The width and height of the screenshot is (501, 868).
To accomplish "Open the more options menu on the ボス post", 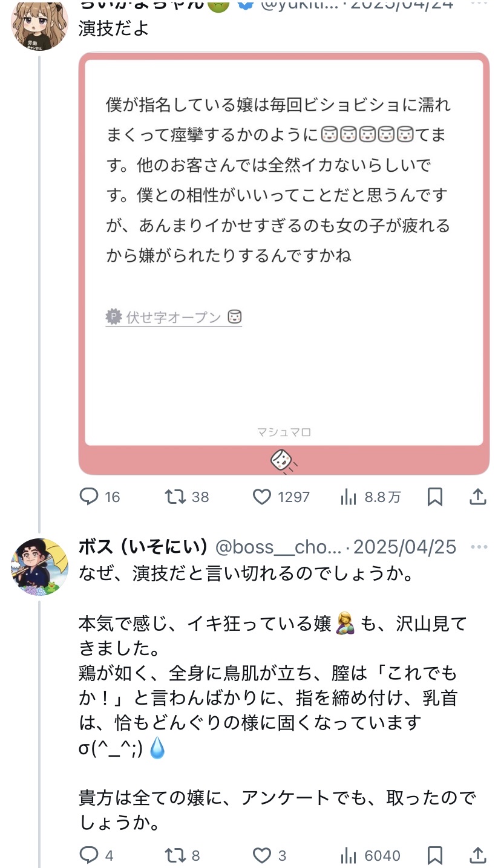I will [x=479, y=547].
